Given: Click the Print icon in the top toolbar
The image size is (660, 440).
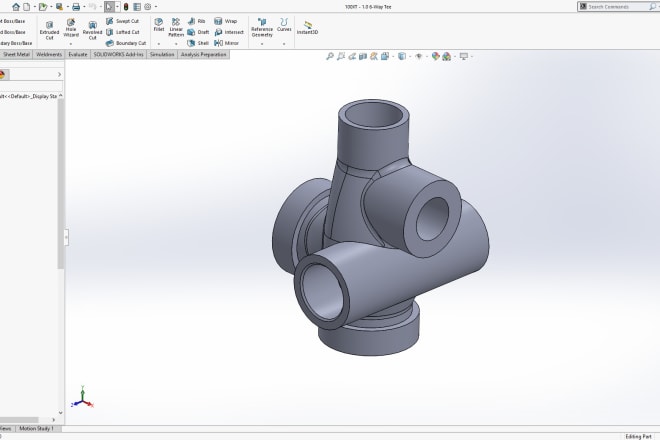Looking at the screenshot, I should click(76, 6).
